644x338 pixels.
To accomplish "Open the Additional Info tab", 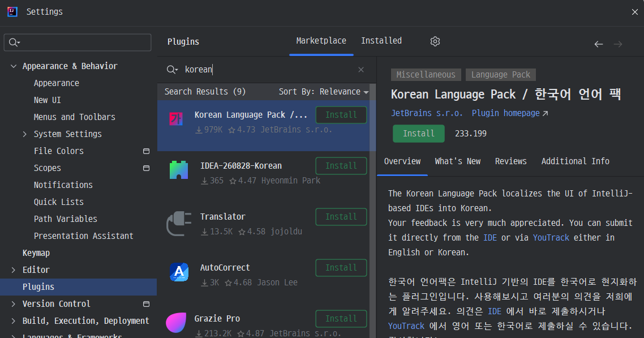I will [575, 161].
